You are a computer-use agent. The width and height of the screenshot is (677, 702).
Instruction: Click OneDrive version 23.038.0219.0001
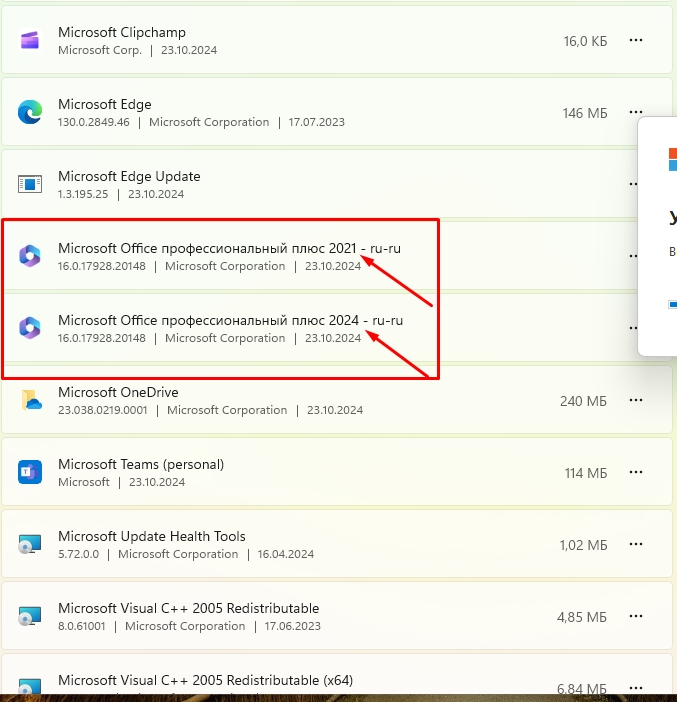pos(103,410)
